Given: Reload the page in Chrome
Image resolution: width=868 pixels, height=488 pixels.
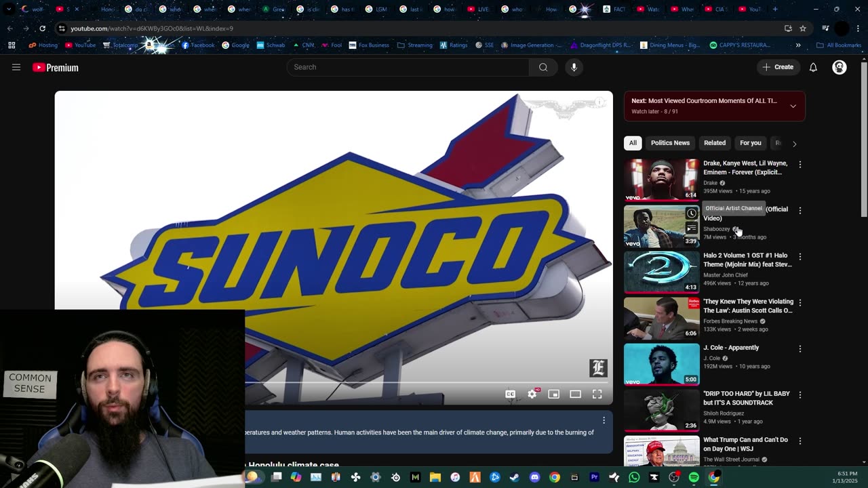Looking at the screenshot, I should 42,28.
